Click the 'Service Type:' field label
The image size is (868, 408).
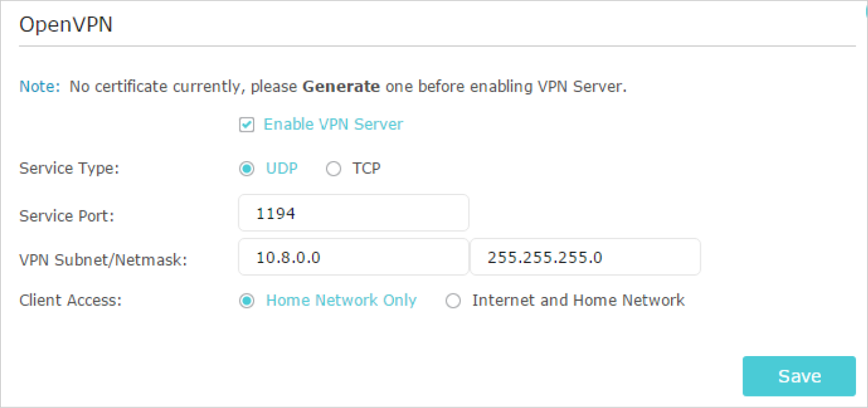69,169
